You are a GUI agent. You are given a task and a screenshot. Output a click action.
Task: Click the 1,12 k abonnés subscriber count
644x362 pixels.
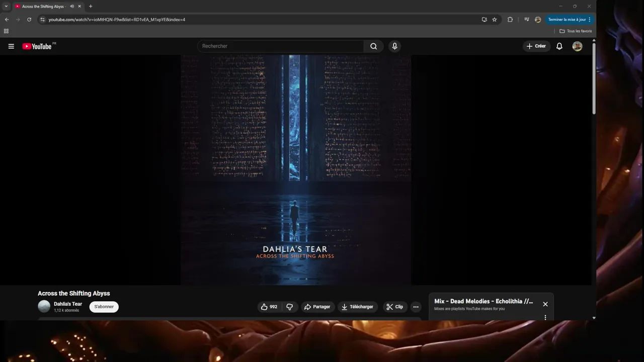66,311
